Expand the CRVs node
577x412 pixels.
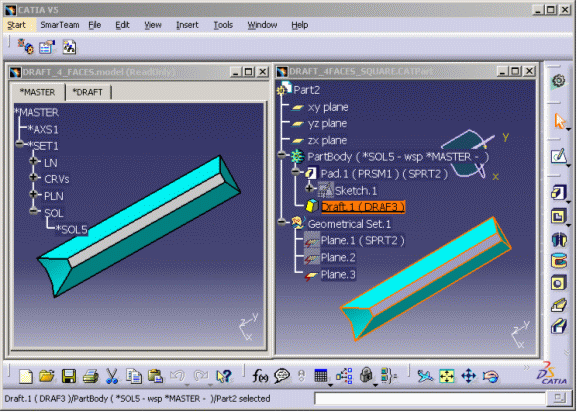tap(34, 177)
